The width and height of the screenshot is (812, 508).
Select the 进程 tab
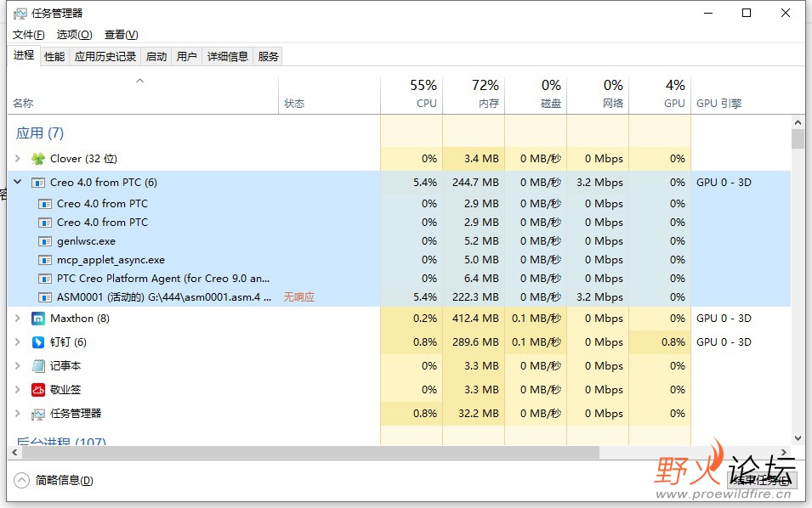[x=24, y=55]
